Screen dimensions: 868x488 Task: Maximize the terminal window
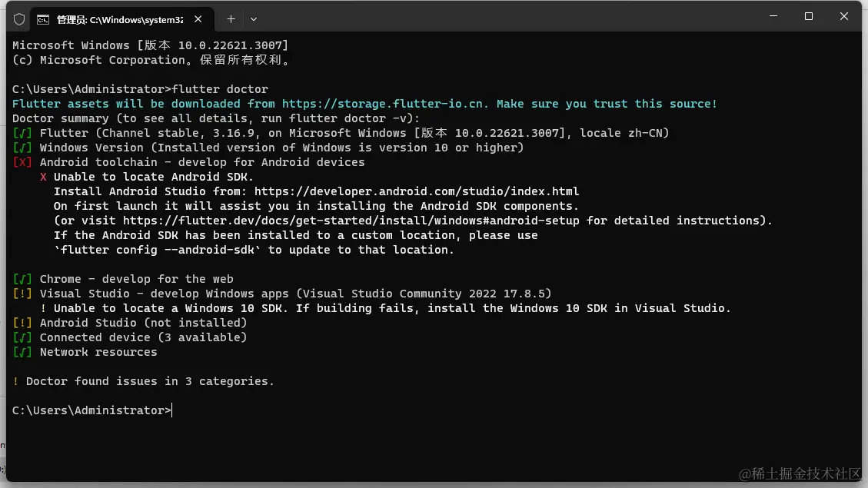809,16
